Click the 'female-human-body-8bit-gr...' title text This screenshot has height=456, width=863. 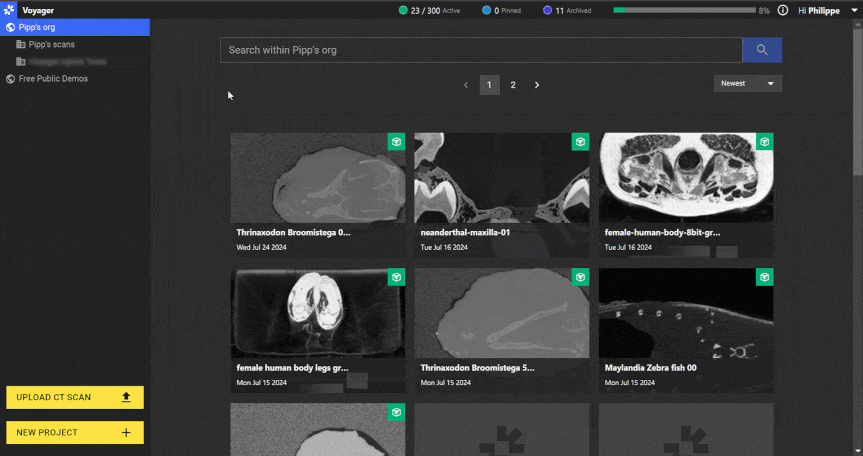click(x=662, y=233)
